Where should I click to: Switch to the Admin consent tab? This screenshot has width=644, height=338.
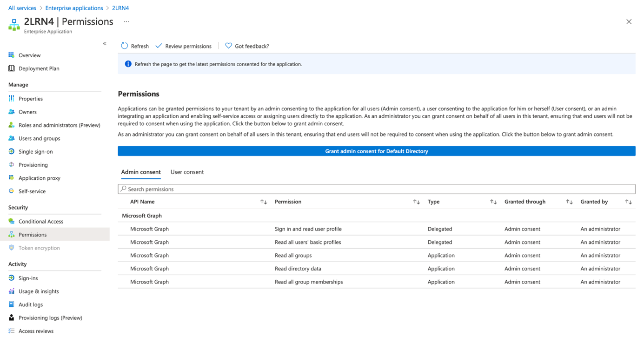pos(141,172)
